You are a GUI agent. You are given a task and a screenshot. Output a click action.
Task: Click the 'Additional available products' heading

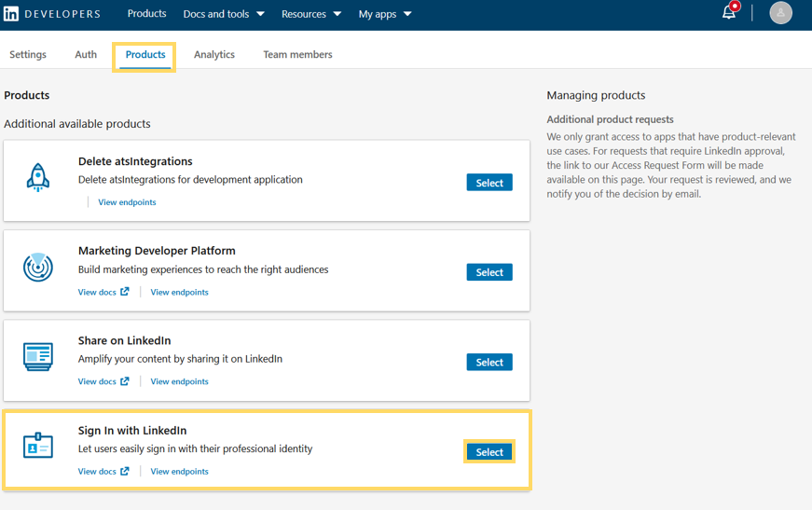[x=77, y=124]
